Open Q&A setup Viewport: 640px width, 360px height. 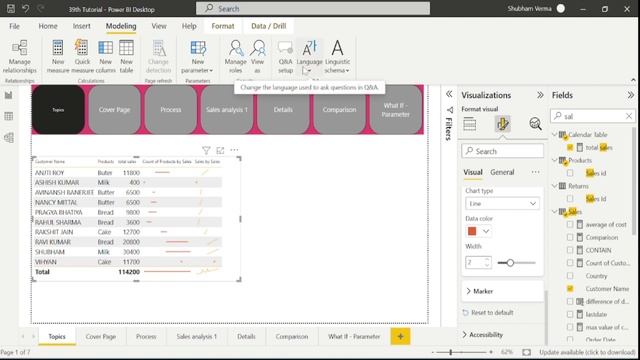285,57
